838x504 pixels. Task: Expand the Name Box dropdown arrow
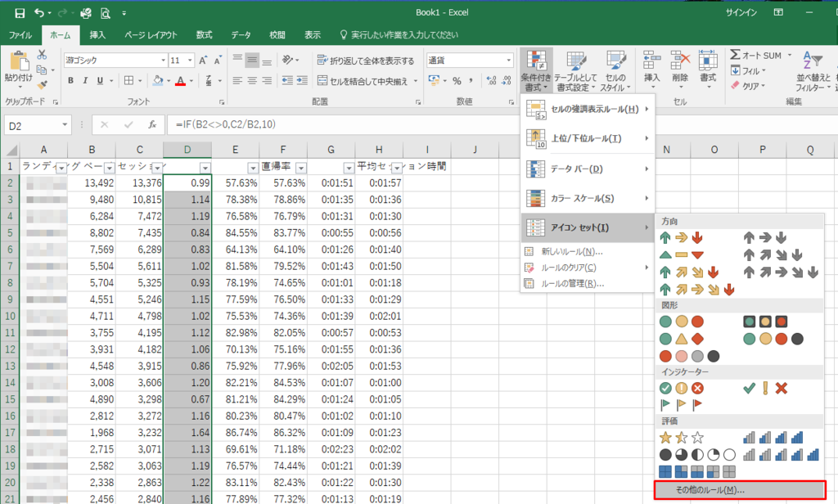coord(65,124)
